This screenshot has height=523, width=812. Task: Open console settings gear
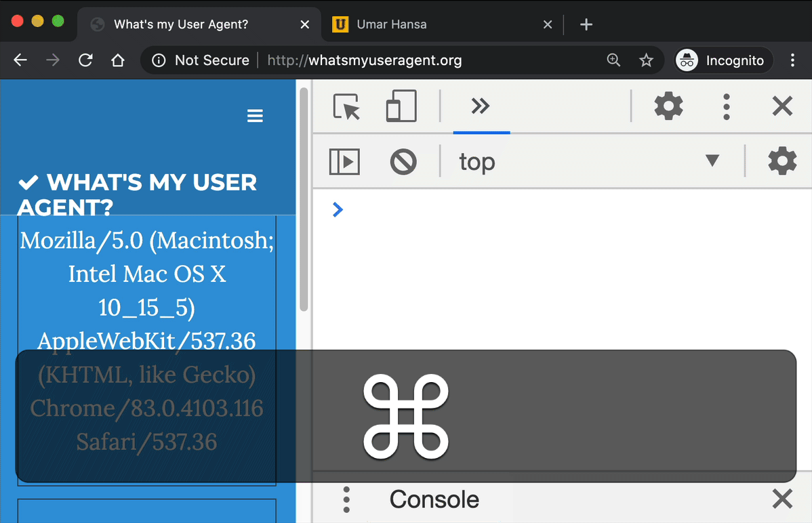tap(782, 161)
